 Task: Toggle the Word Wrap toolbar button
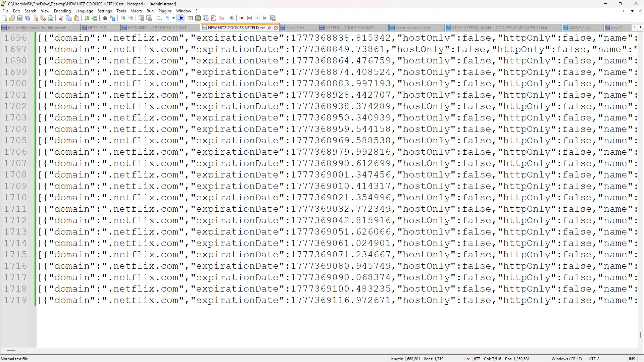(159, 18)
